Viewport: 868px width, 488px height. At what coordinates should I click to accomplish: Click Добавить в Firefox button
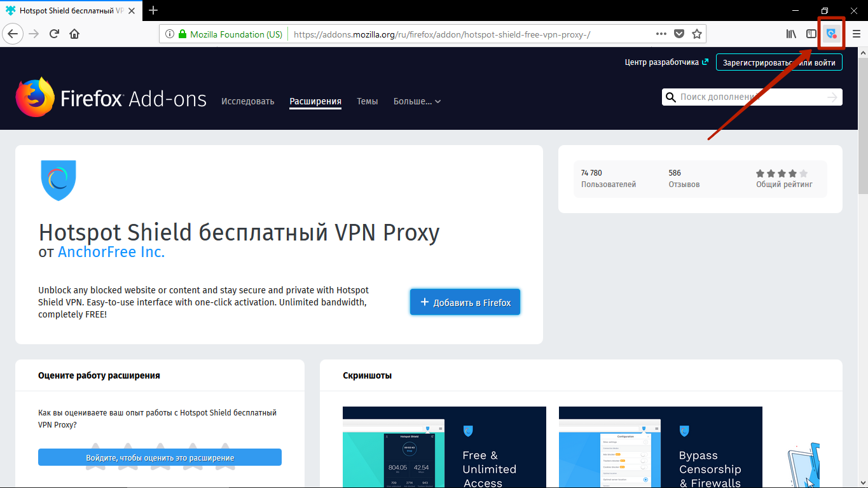(465, 302)
